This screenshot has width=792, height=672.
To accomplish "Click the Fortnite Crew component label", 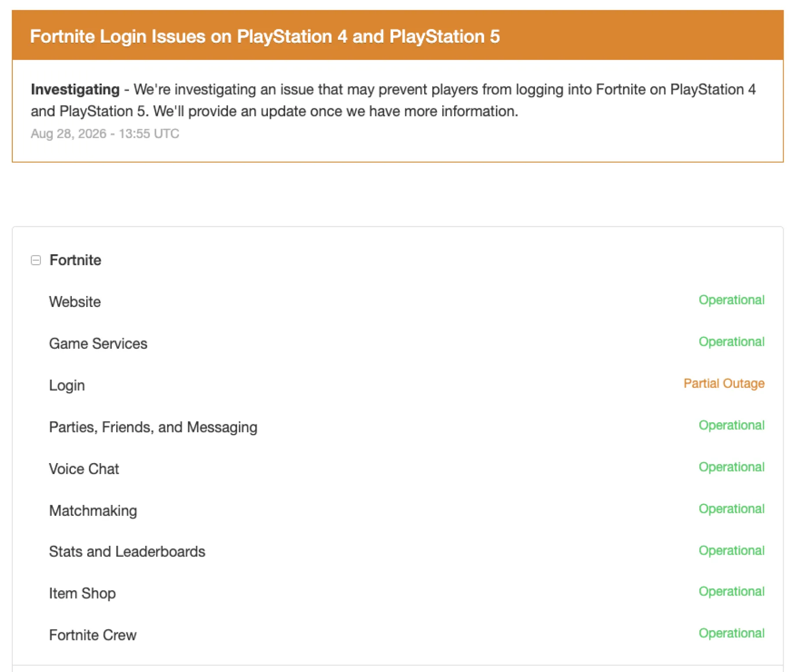I will click(93, 635).
